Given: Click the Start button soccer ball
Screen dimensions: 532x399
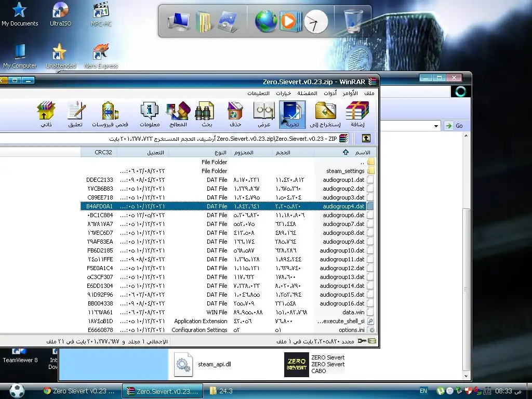Looking at the screenshot, I should (17, 391).
